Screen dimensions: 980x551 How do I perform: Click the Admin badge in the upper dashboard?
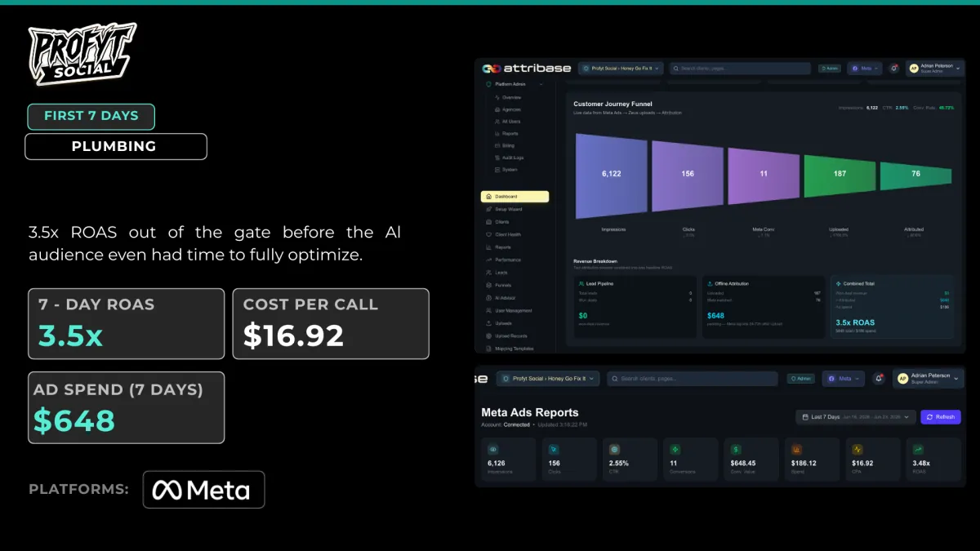click(830, 69)
